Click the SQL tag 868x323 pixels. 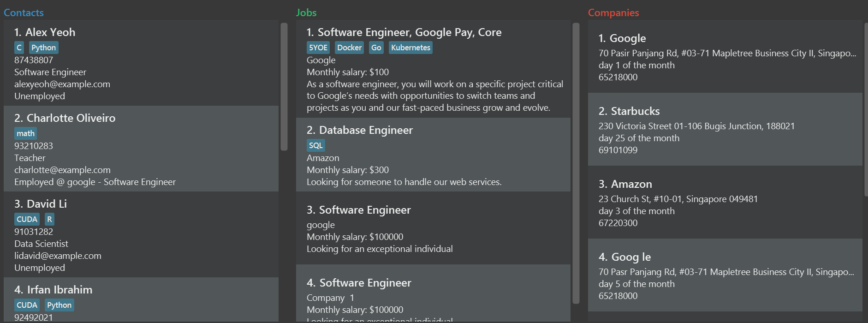316,145
